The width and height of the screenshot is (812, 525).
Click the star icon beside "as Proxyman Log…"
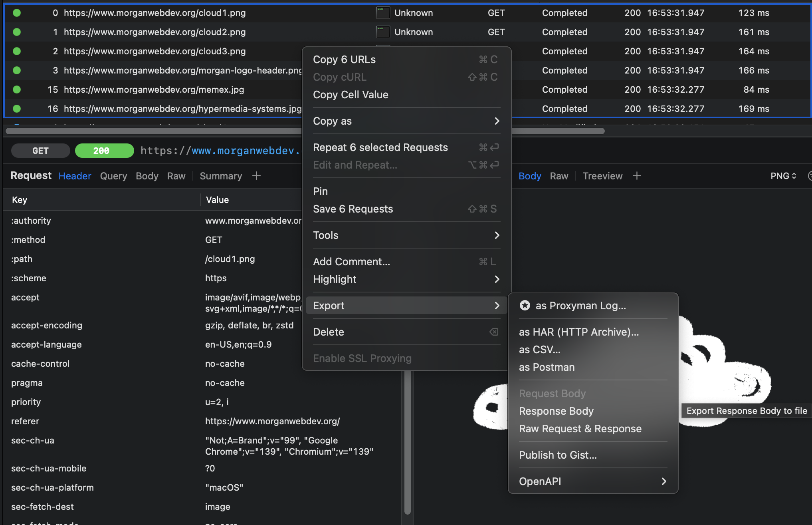click(x=524, y=306)
